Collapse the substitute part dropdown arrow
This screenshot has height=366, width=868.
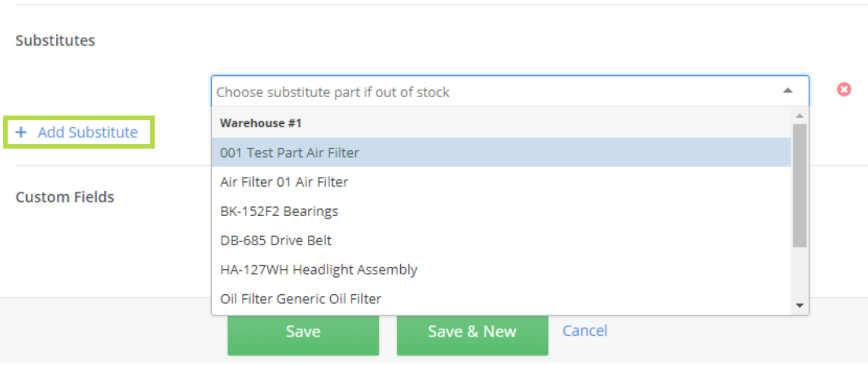coord(787,91)
